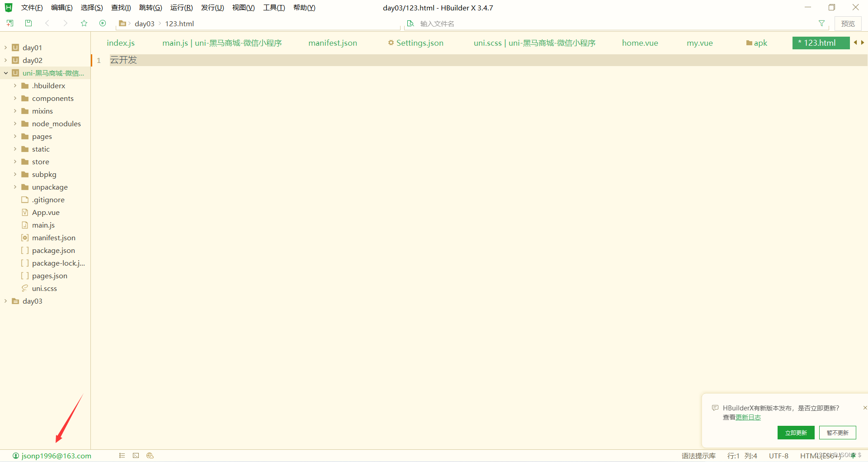868x462 pixels.
Task: Expand the pages folder
Action: tap(15, 136)
